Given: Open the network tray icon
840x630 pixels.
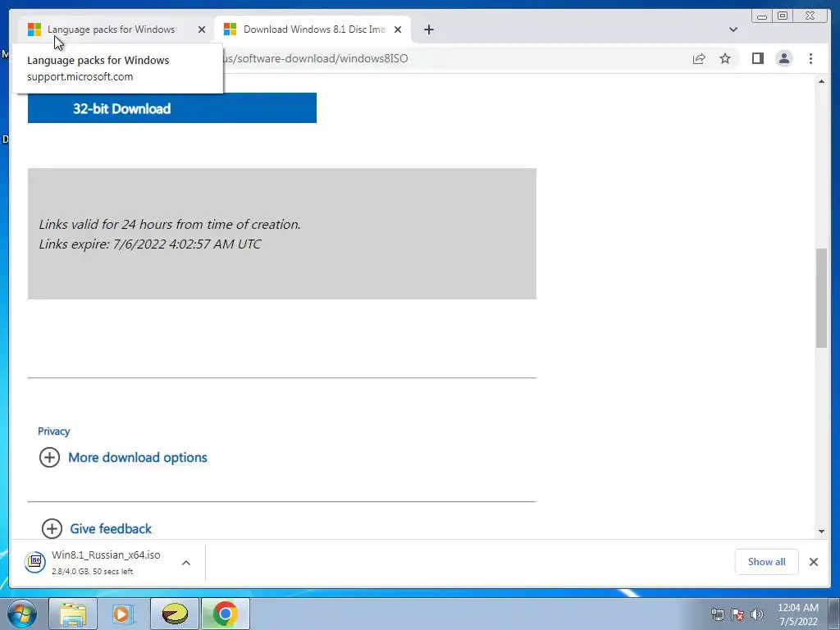Looking at the screenshot, I should [x=717, y=614].
